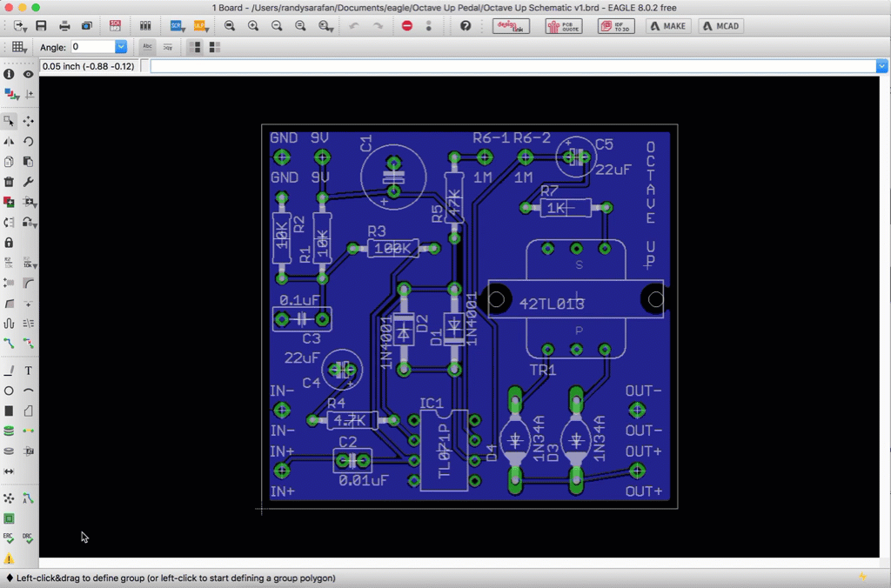This screenshot has height=588, width=891.
Task: Select the Hole tool
Action: coord(9,451)
